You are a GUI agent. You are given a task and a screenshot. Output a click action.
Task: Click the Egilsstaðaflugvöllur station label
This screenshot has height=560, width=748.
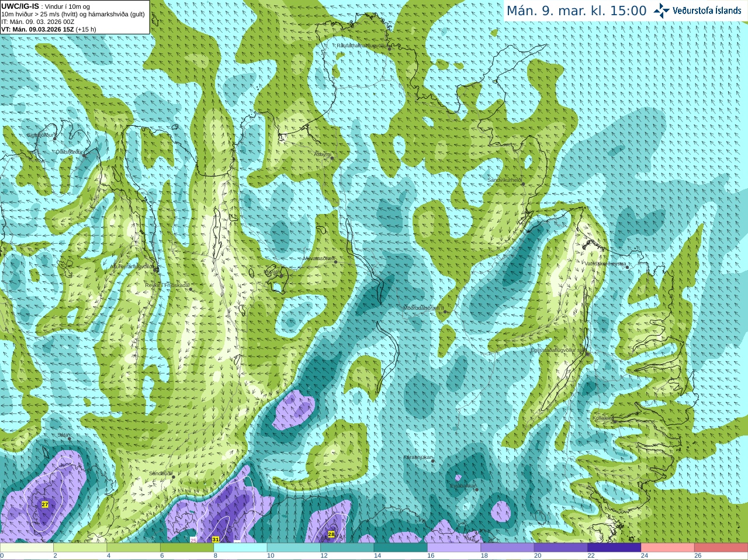pyautogui.click(x=557, y=350)
